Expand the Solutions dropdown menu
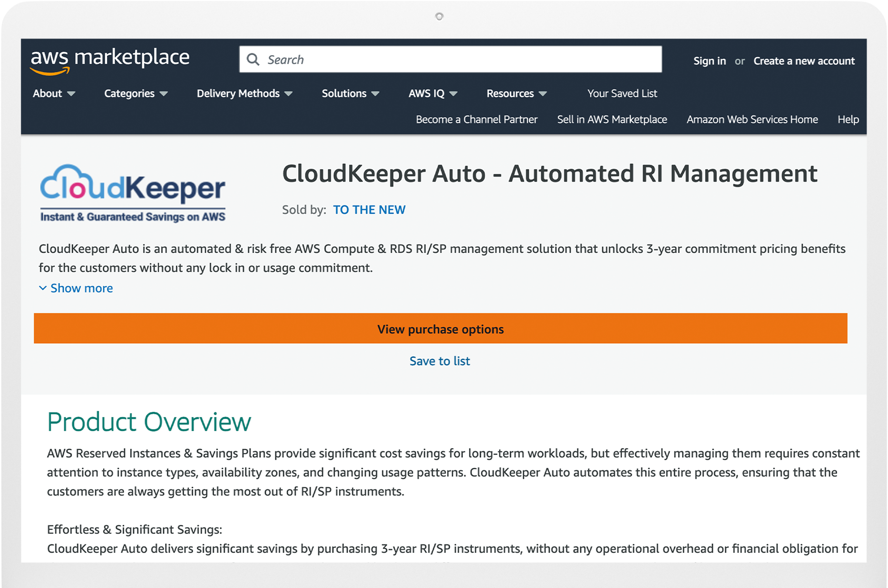 pos(351,93)
